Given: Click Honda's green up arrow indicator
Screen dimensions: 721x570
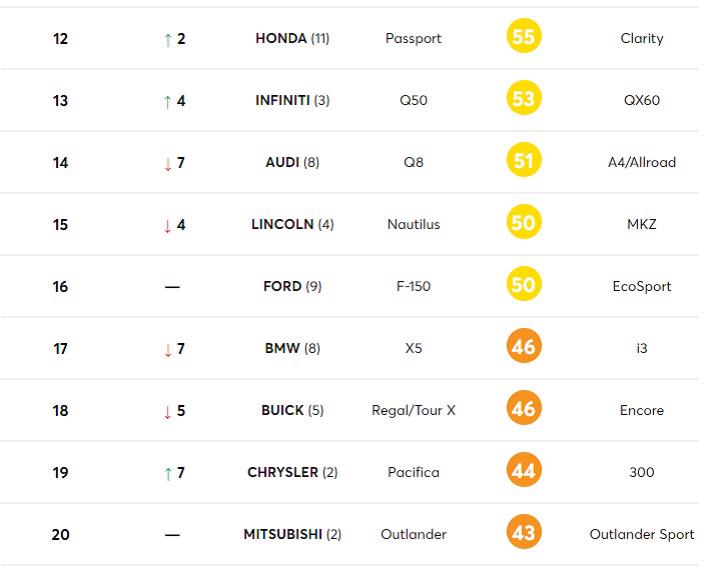Looking at the screenshot, I should coord(168,39).
